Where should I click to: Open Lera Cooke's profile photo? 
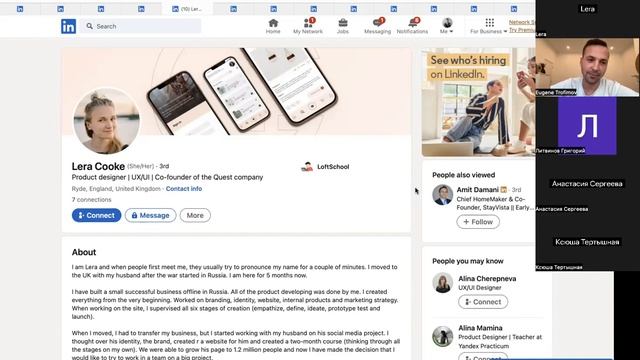click(x=106, y=121)
